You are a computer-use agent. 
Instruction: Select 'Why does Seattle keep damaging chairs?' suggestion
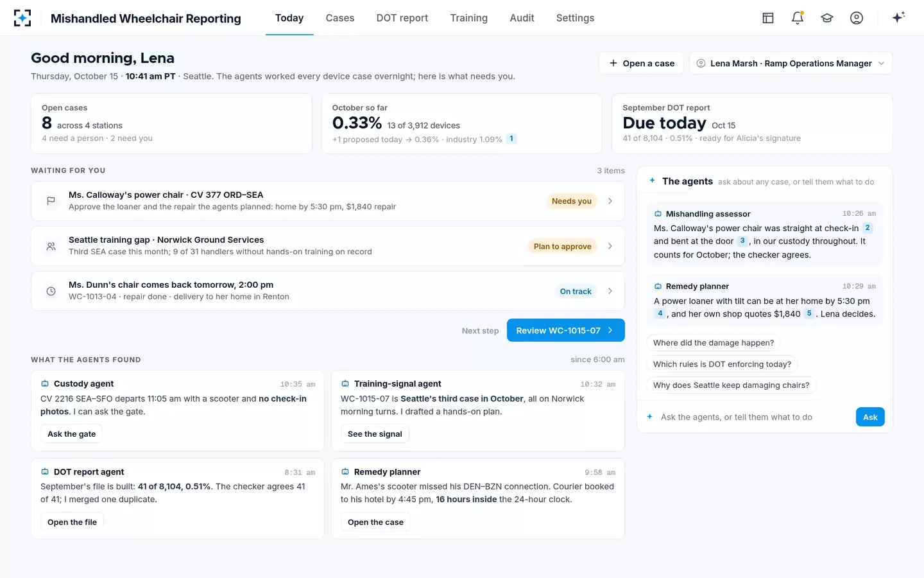(732, 385)
